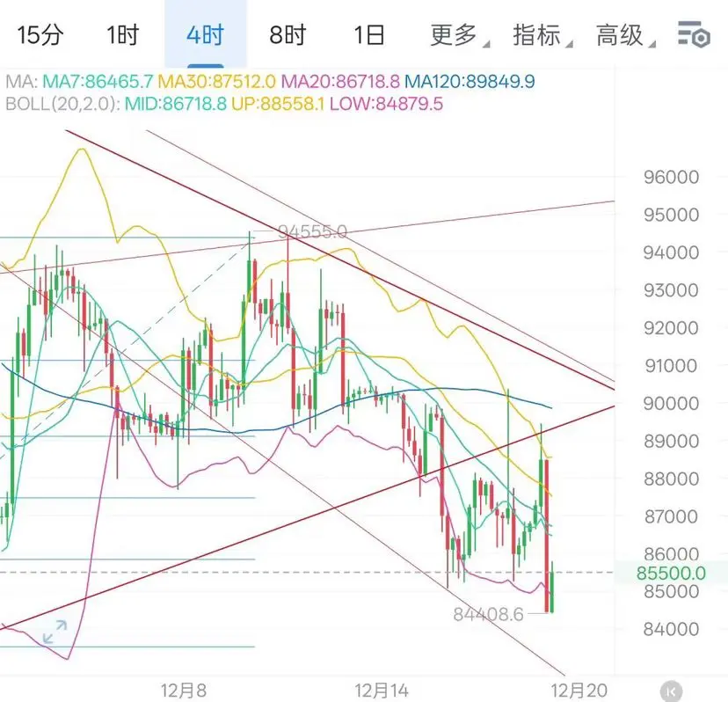Click the 12月20 date axis label
This screenshot has height=702, width=728.
coord(579,691)
